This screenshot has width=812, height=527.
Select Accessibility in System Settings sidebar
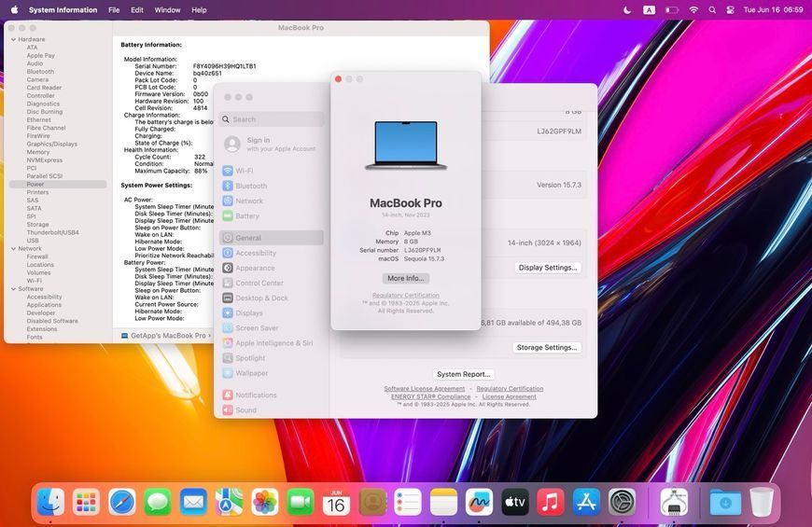(272, 253)
